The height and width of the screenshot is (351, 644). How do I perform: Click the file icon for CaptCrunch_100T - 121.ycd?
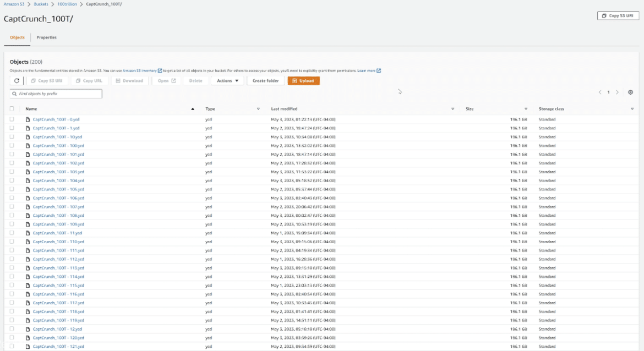point(28,347)
